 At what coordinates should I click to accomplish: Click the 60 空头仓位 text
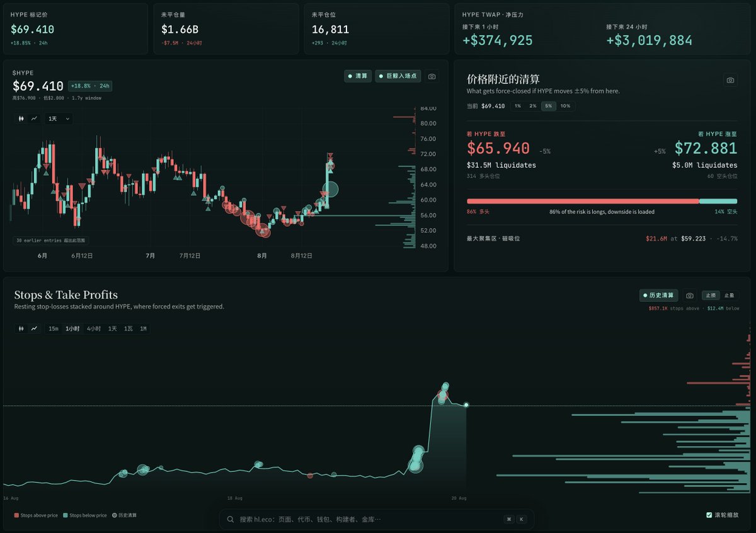point(723,176)
